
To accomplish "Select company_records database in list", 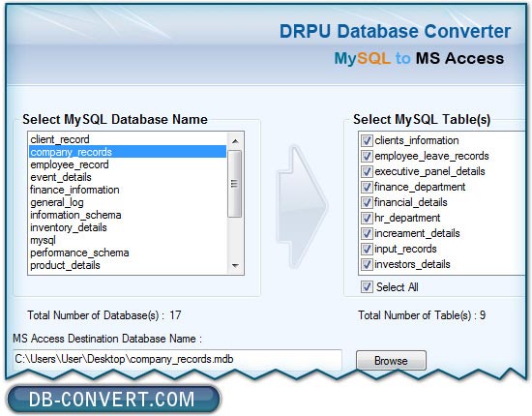I will pyautogui.click(x=128, y=152).
